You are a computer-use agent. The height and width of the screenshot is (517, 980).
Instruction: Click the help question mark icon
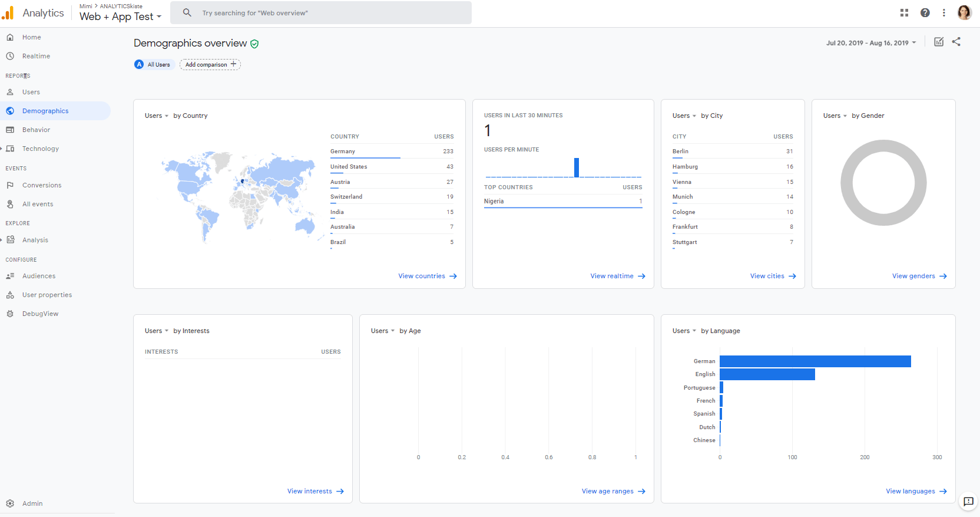point(925,12)
